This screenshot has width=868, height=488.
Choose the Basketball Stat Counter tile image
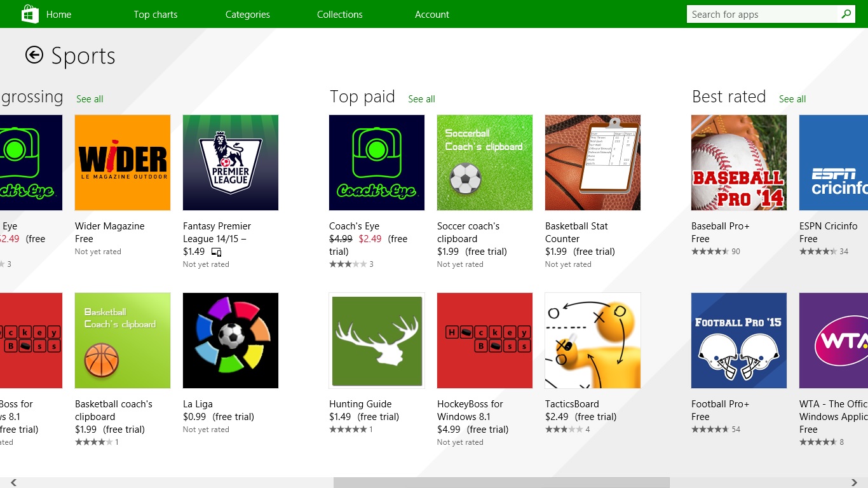click(593, 163)
